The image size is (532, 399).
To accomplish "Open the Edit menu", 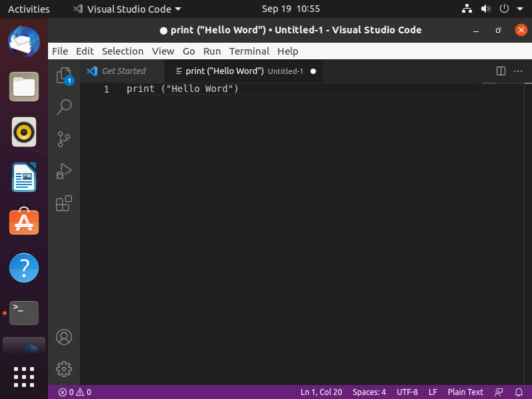I will pyautogui.click(x=85, y=51).
